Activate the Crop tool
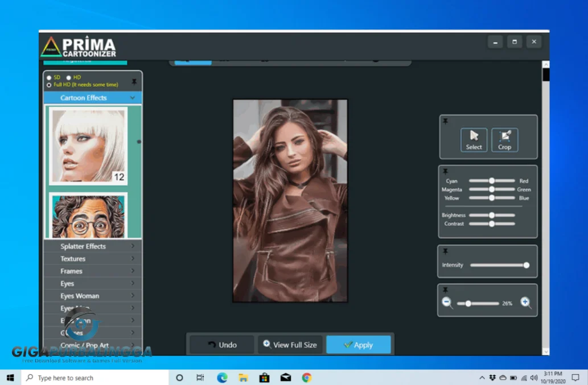Screen dimensions: 588x385 click(504, 140)
